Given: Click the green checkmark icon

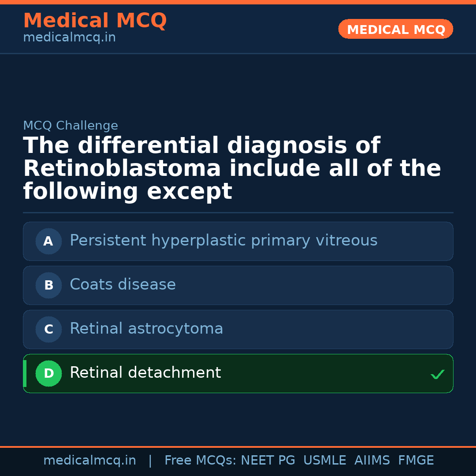Looking at the screenshot, I should tap(437, 375).
